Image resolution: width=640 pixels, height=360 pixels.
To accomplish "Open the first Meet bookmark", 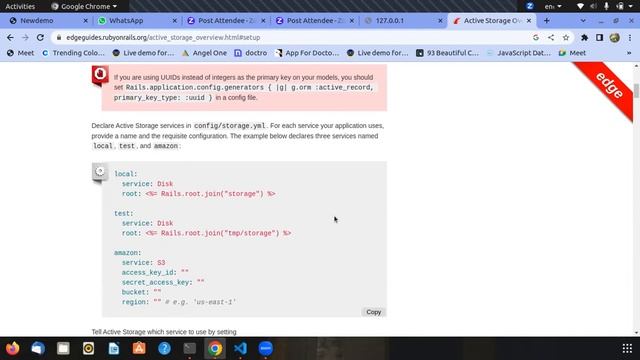I will [x=20, y=53].
